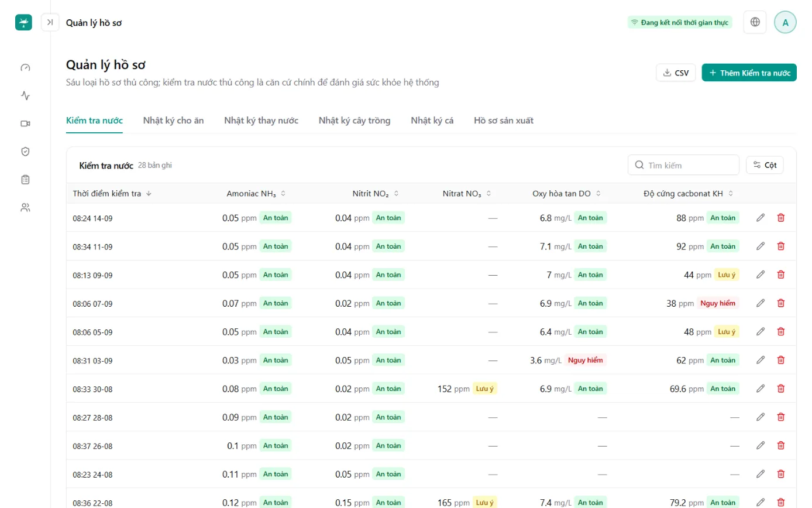Delete the 08:27 28-08 record
Screen dimensions: 812x508
click(780, 417)
